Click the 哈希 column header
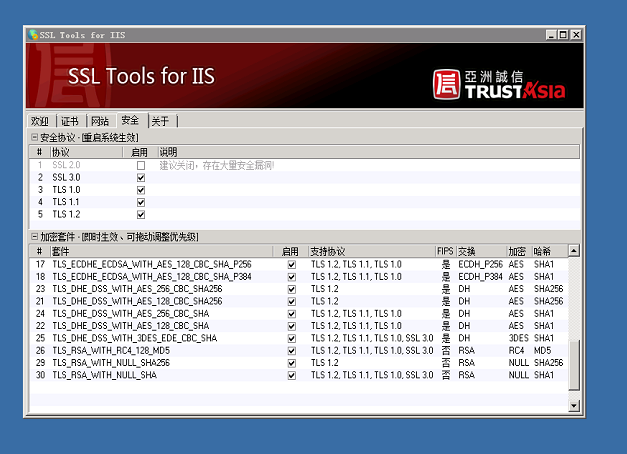The image size is (627, 454). coord(549,251)
